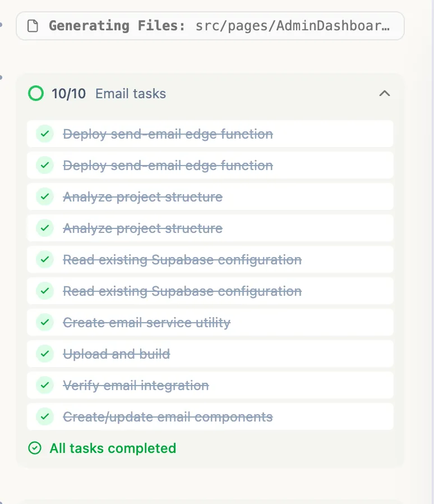Click the second Read existing Supabase configuration row
The width and height of the screenshot is (434, 504).
[210, 291]
